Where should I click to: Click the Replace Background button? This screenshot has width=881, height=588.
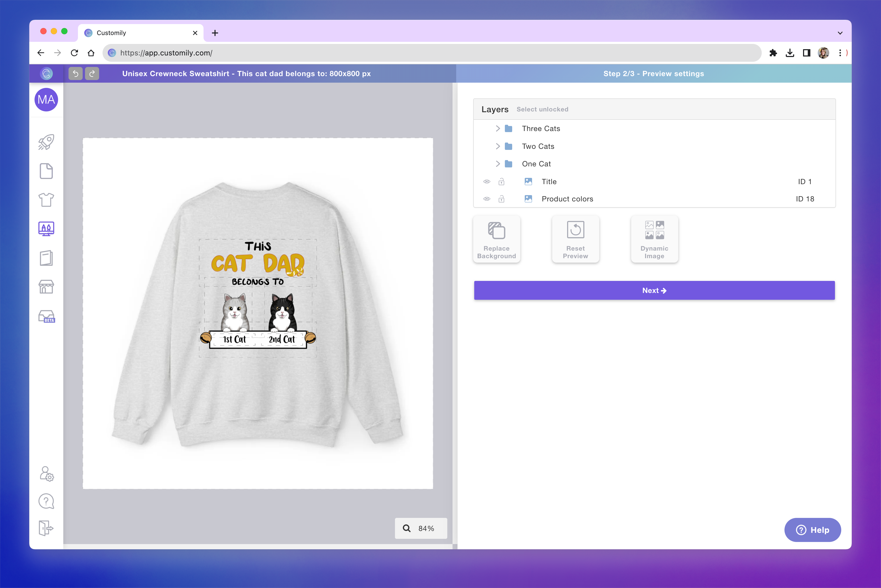tap(496, 239)
